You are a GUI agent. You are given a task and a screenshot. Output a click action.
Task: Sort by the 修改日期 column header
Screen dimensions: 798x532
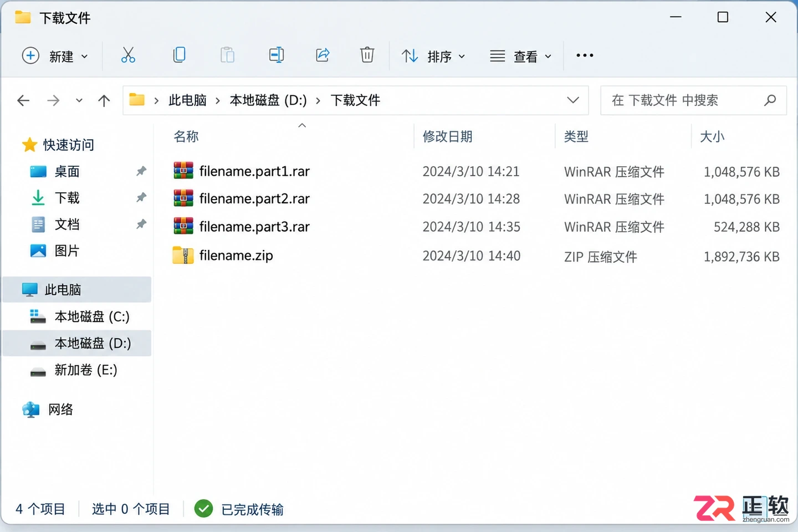pyautogui.click(x=448, y=136)
